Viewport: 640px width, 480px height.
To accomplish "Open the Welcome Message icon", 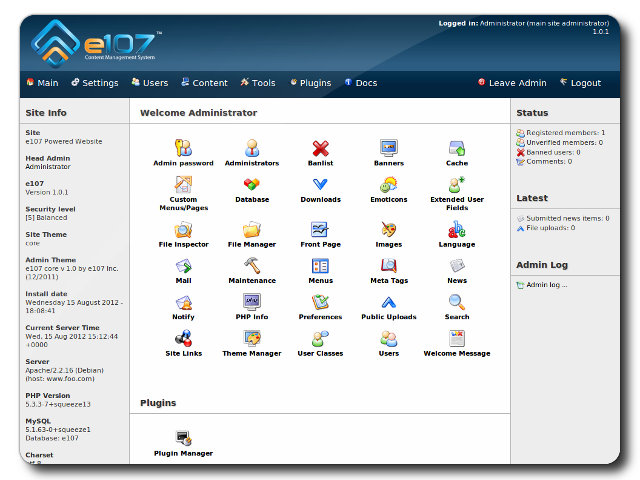I will 457,339.
